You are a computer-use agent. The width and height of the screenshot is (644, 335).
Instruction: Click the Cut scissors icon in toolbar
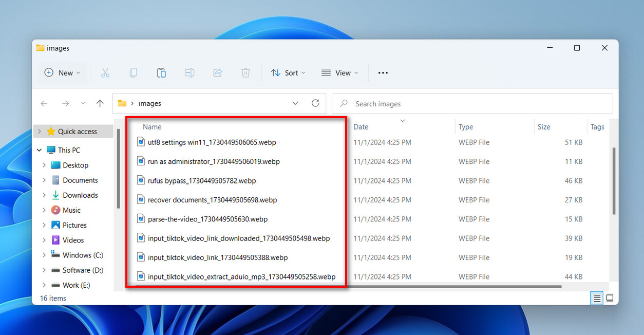pos(105,73)
